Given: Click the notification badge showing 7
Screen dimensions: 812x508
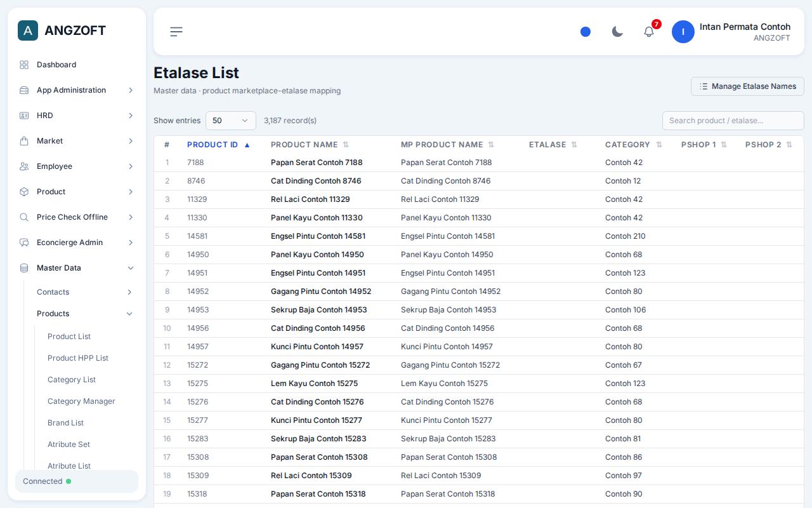Looking at the screenshot, I should (x=657, y=24).
